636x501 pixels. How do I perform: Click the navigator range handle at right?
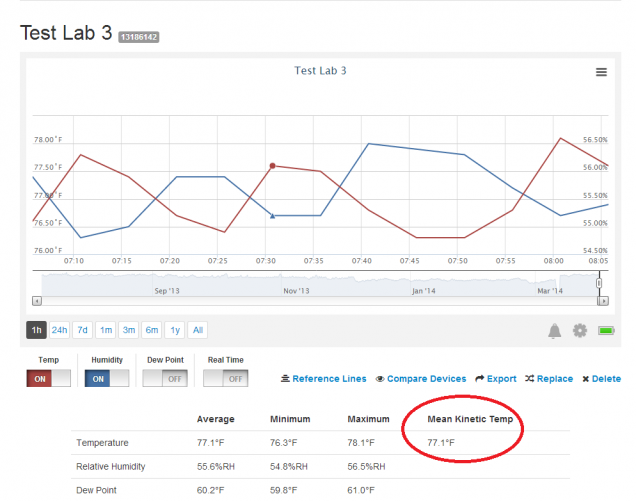(x=599, y=283)
